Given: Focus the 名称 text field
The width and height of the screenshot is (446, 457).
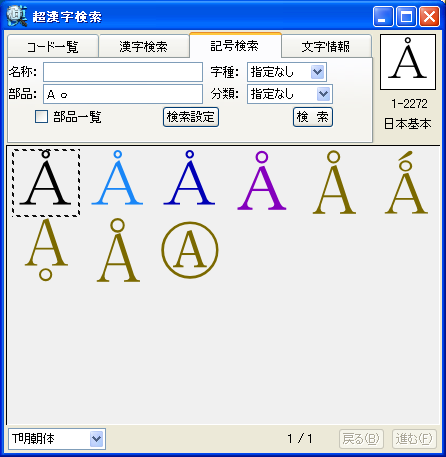Looking at the screenshot, I should [x=123, y=72].
